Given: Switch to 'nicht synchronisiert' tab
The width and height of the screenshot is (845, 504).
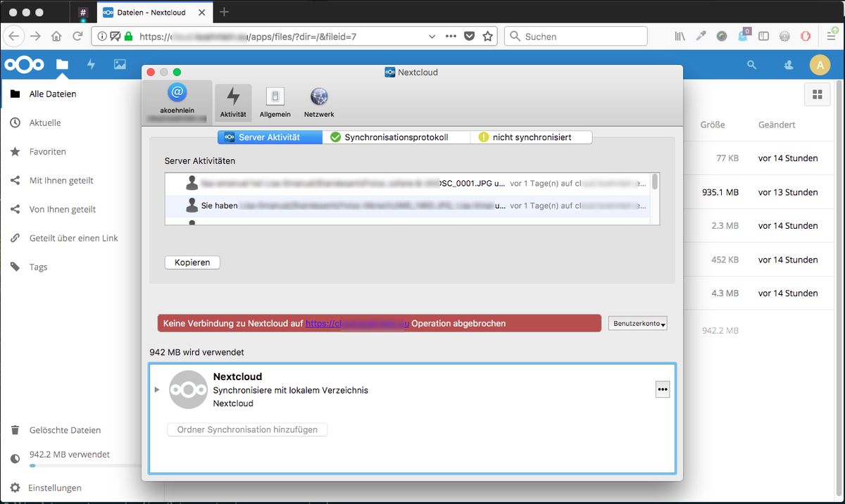Looking at the screenshot, I should (x=531, y=137).
